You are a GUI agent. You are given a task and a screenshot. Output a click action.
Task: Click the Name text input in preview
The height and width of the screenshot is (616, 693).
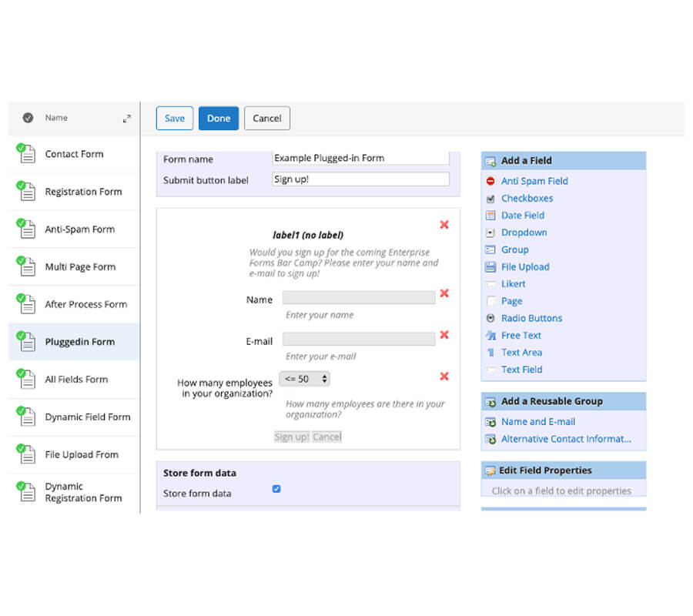[x=358, y=297]
